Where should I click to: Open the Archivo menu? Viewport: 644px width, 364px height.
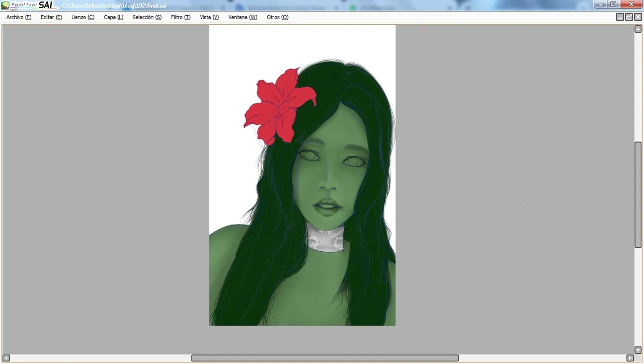coord(19,17)
